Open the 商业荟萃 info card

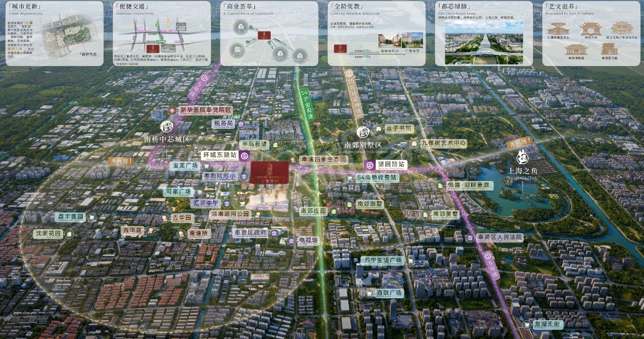click(x=269, y=33)
